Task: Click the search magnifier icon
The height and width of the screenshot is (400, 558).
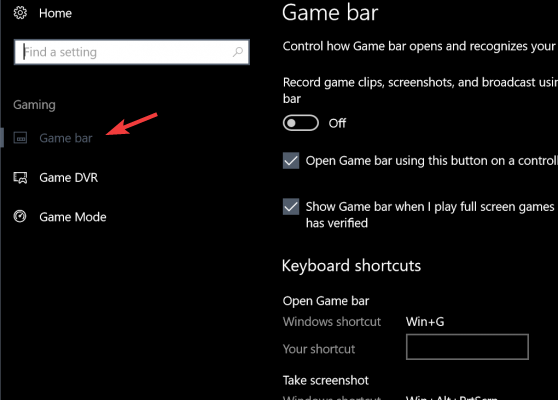Action: pos(238,52)
